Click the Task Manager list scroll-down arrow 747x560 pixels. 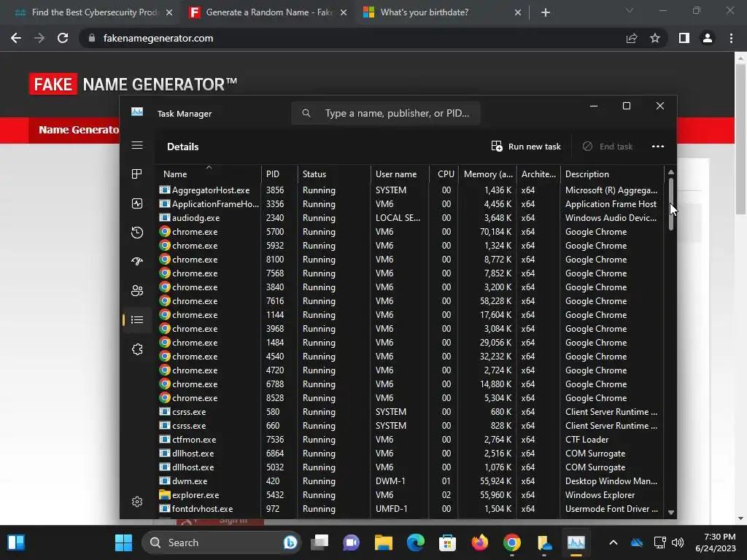point(671,513)
